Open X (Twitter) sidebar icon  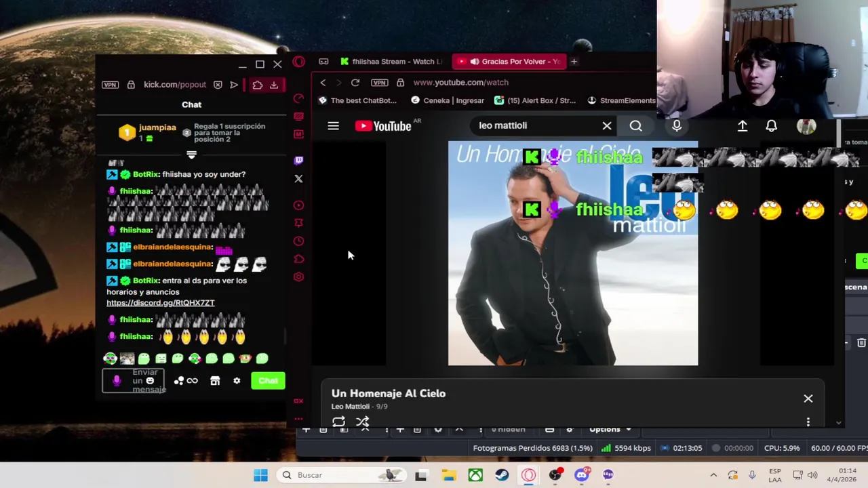[298, 179]
